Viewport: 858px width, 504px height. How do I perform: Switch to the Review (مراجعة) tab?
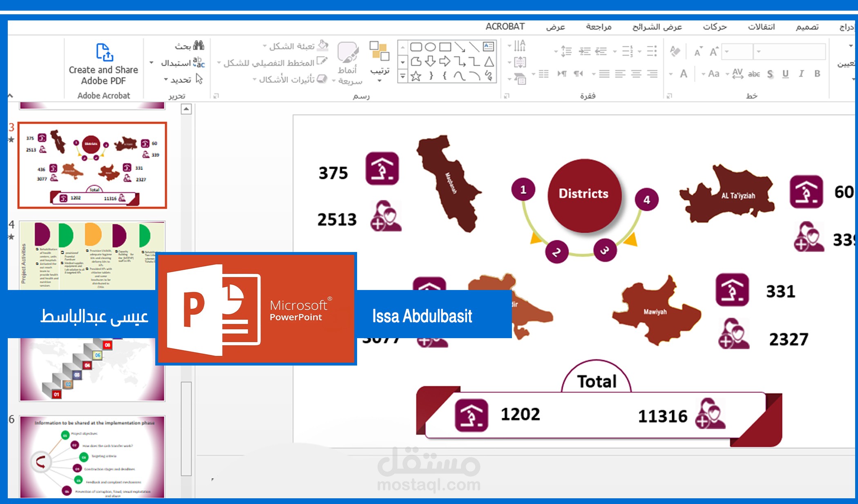[599, 27]
